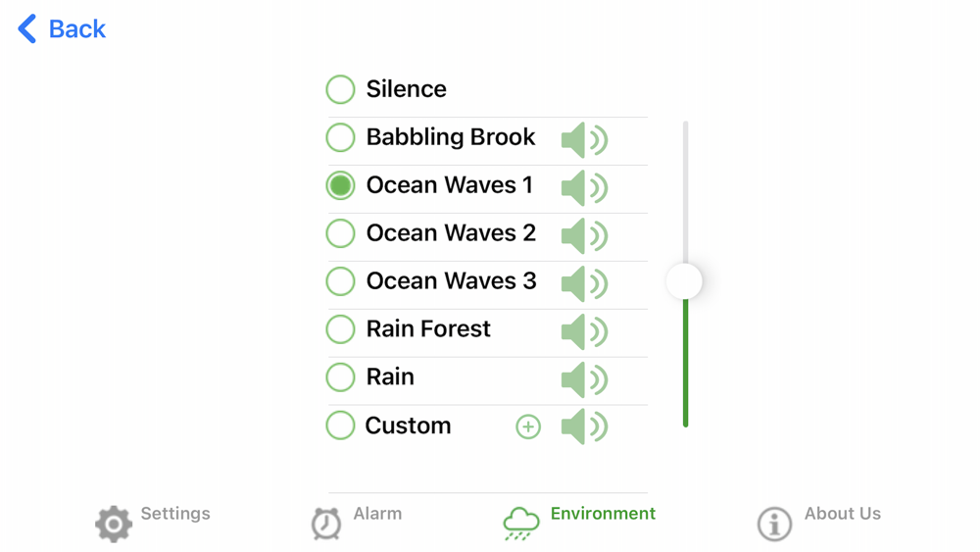The image size is (980, 552).
Task: Add a custom sound with the plus icon
Action: click(x=528, y=427)
